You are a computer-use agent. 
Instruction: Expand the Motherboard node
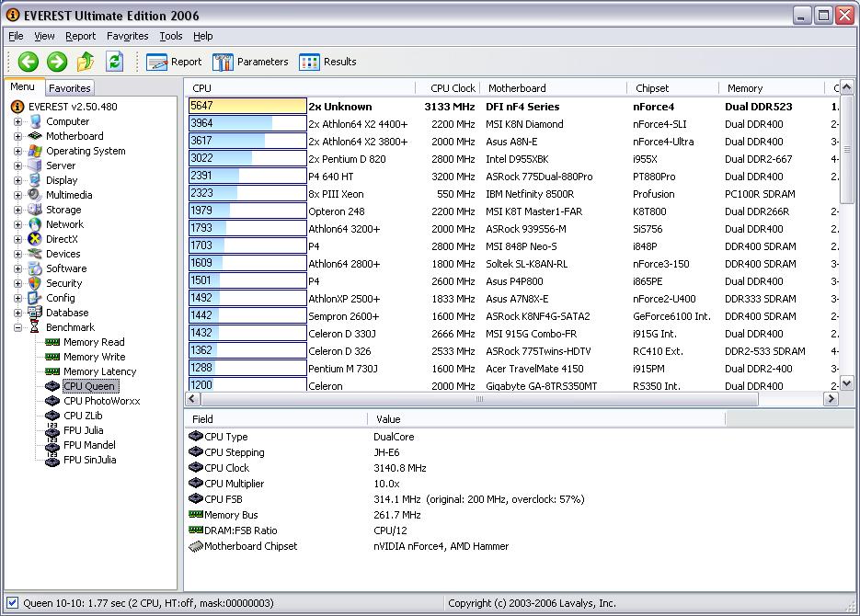tap(18, 136)
